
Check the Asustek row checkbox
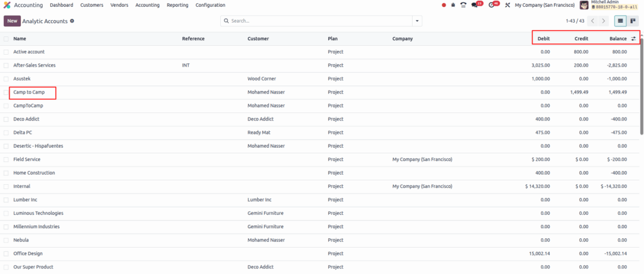click(x=6, y=79)
